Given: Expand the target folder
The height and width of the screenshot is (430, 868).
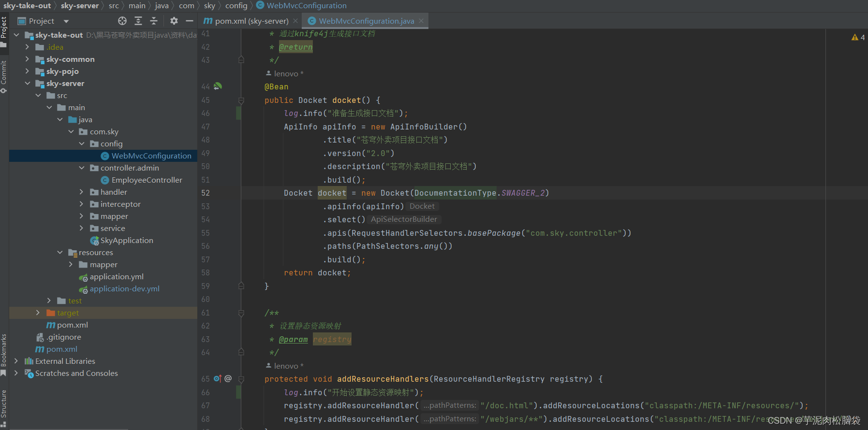Looking at the screenshot, I should point(38,313).
